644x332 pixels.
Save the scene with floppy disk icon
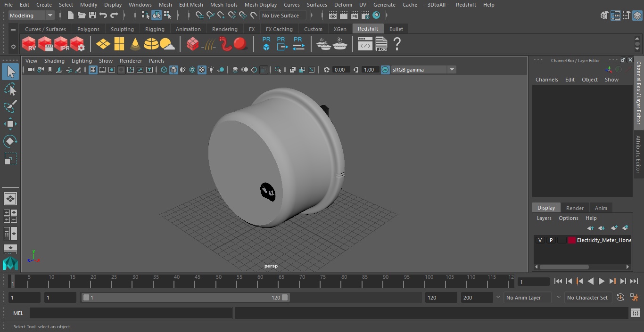pos(92,16)
